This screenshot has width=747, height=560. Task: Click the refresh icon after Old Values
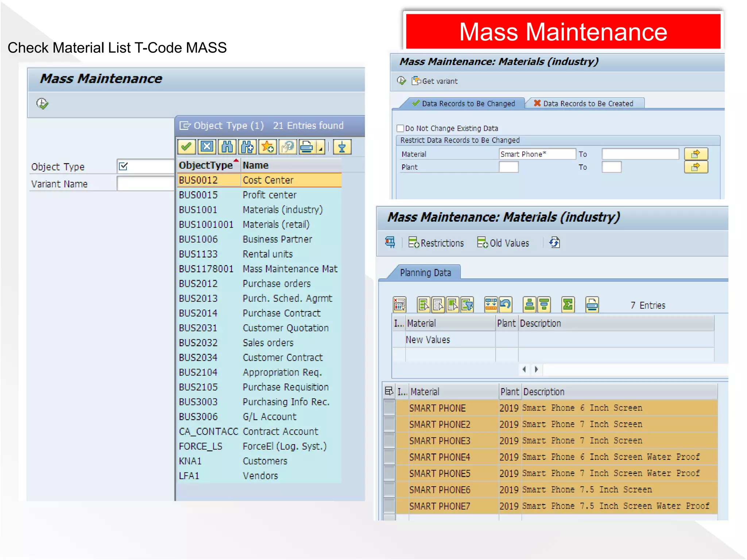tap(554, 243)
